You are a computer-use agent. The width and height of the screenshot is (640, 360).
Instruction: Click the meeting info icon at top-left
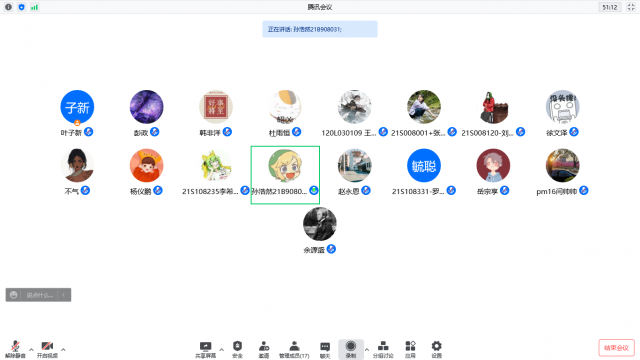tap(8, 7)
